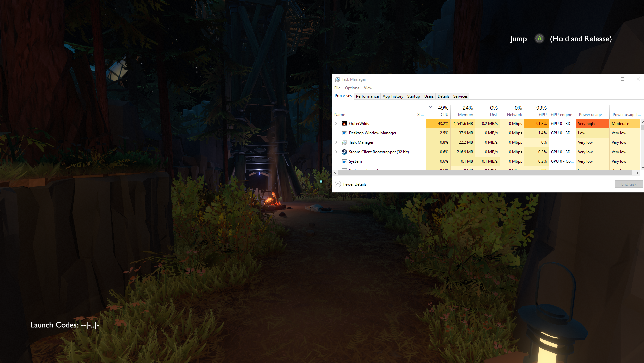Click the horizontal scrollbar thumb
Screen dimensions: 644x363
[485, 173]
